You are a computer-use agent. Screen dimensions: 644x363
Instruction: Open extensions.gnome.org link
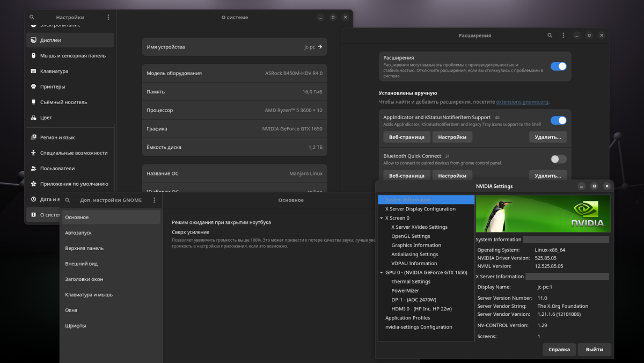click(522, 101)
